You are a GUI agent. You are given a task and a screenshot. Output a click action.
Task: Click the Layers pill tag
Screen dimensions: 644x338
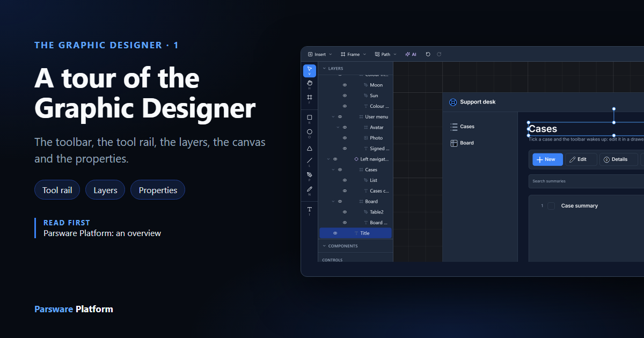[x=105, y=190]
